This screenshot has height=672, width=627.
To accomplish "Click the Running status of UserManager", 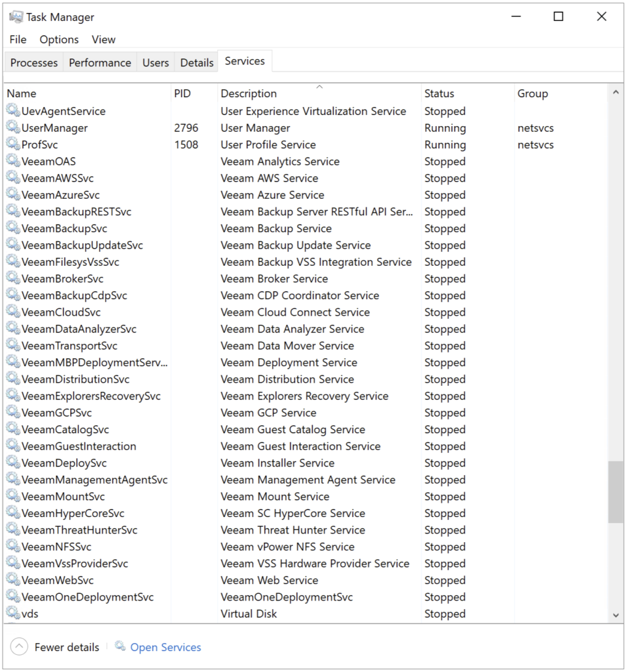I will pos(445,128).
